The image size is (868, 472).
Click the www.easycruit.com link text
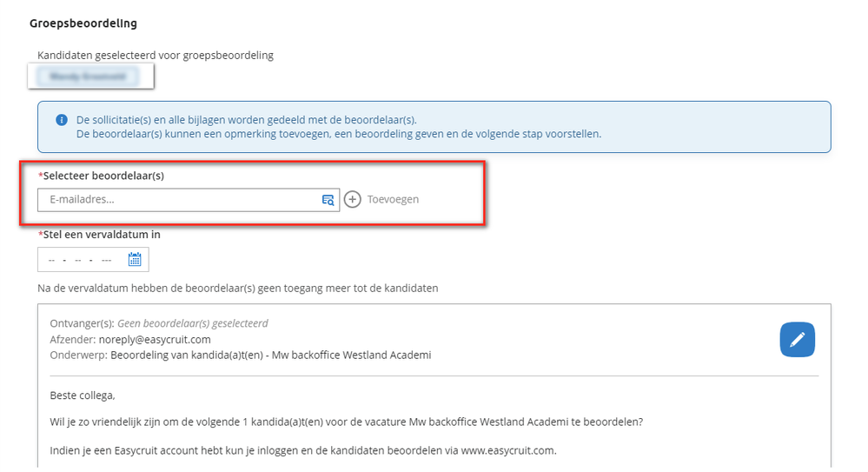pos(507,450)
